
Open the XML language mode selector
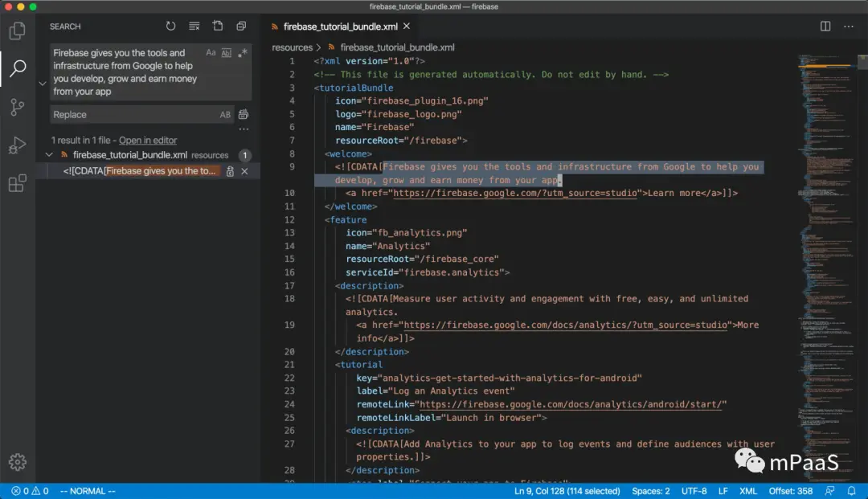coord(748,491)
